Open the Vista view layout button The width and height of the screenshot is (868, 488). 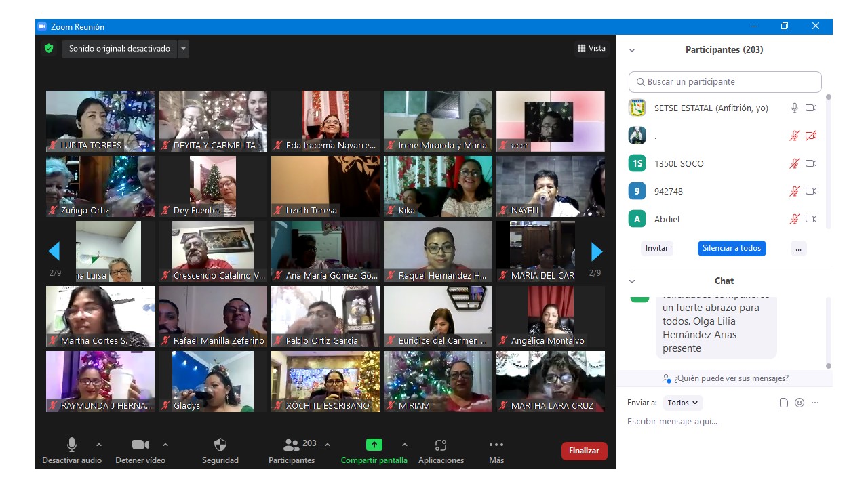click(592, 48)
